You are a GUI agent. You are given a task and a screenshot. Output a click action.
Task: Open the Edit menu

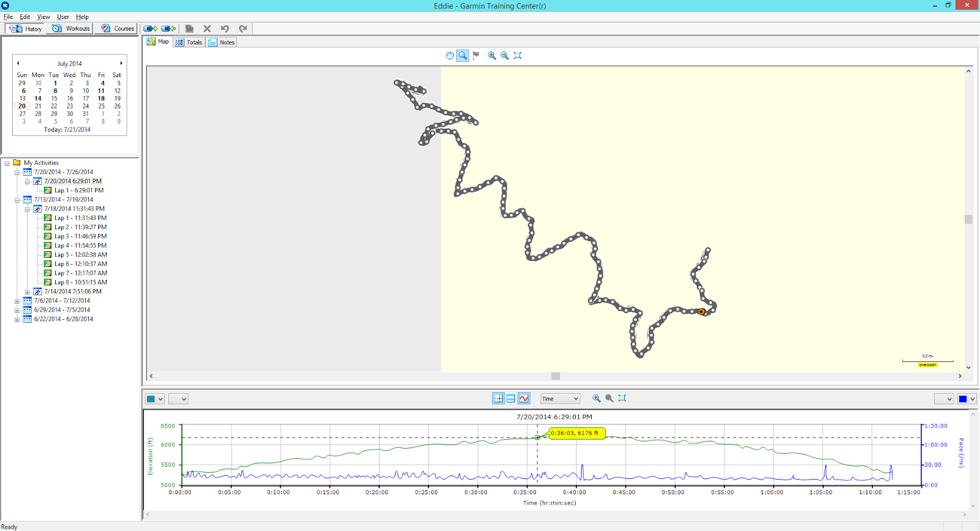(x=25, y=17)
